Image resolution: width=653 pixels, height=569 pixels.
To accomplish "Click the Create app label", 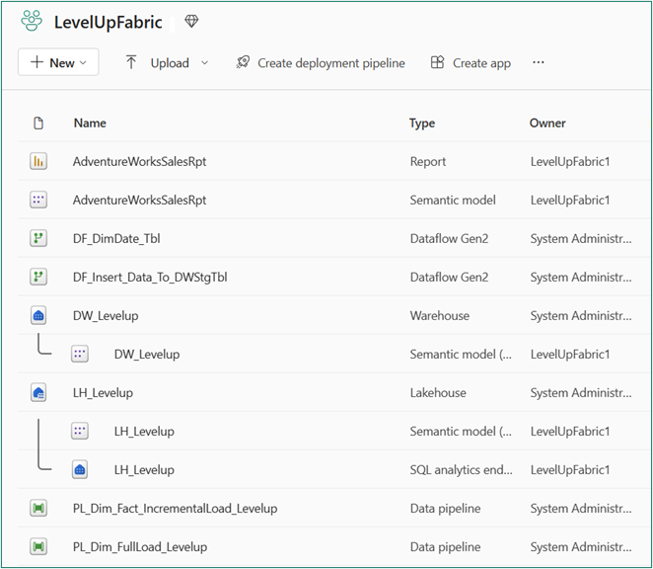I will point(481,63).
